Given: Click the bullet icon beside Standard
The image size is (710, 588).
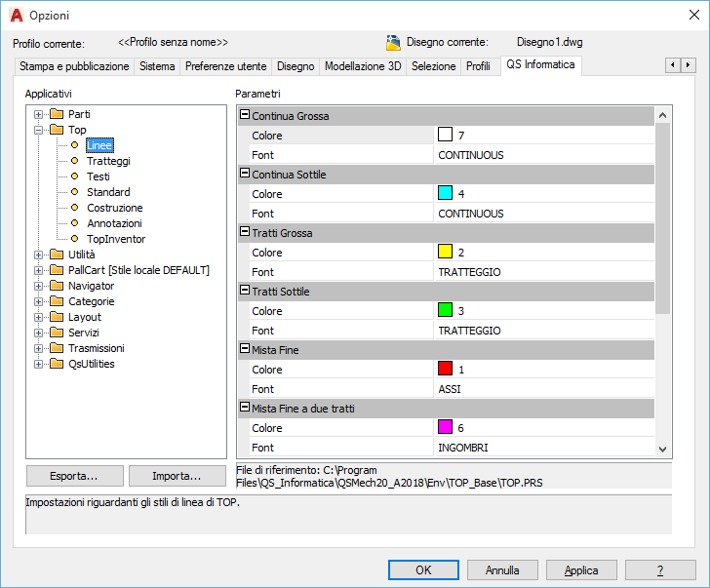Looking at the screenshot, I should [75, 192].
